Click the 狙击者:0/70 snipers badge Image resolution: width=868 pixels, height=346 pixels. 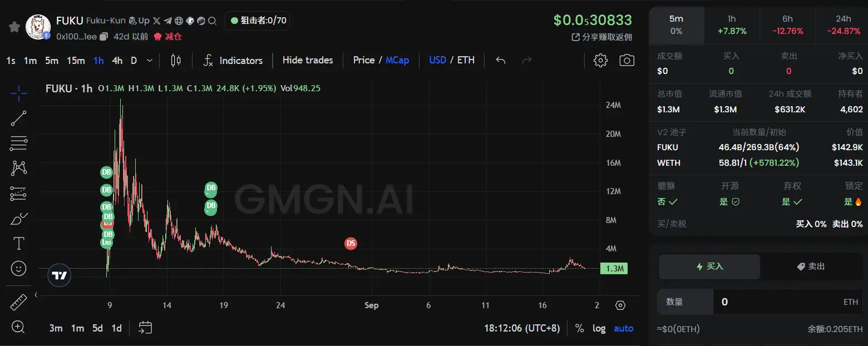(258, 21)
